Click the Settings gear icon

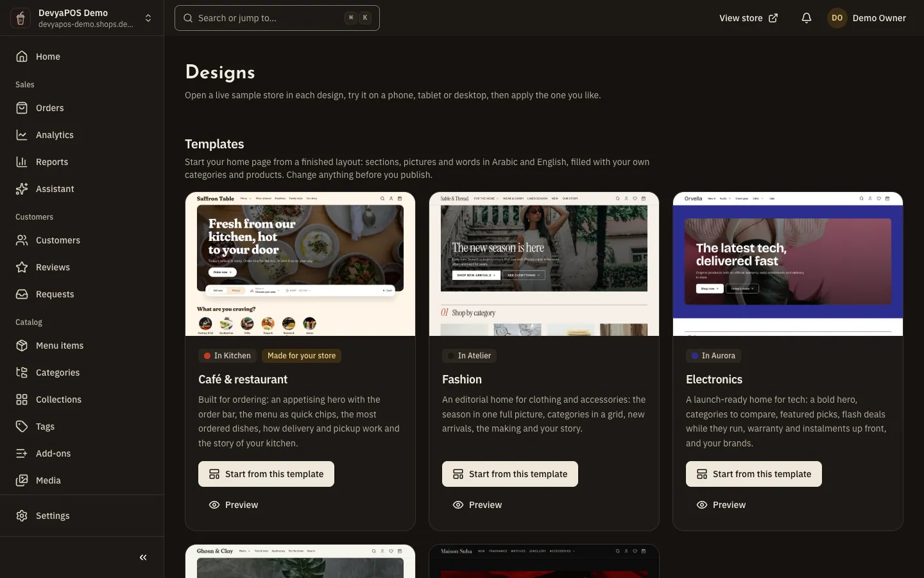[x=22, y=516]
